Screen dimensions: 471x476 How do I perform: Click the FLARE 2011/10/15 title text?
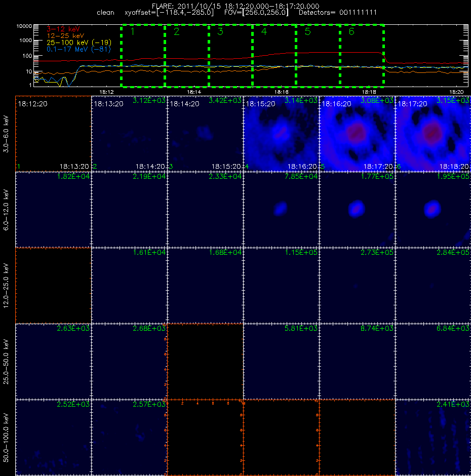tap(235, 6)
